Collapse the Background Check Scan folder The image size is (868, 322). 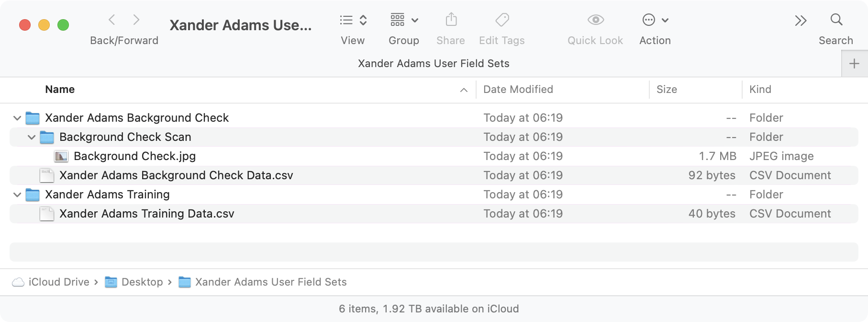click(32, 137)
